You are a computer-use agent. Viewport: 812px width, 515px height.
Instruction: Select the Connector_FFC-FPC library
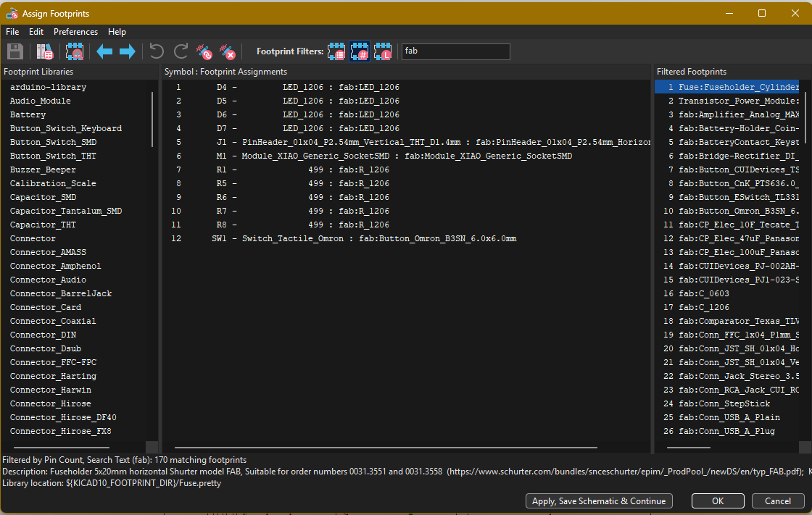pos(54,362)
